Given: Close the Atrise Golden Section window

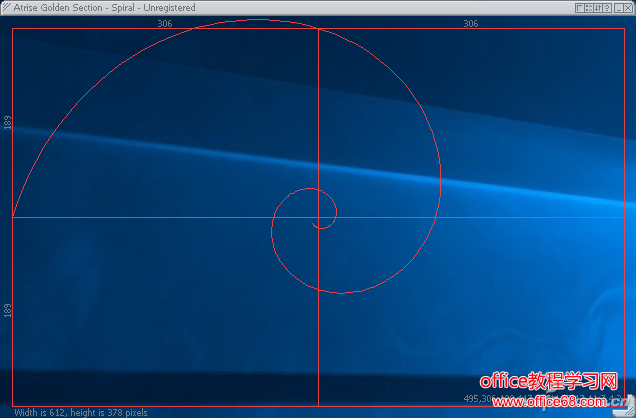Looking at the screenshot, I should pos(628,8).
